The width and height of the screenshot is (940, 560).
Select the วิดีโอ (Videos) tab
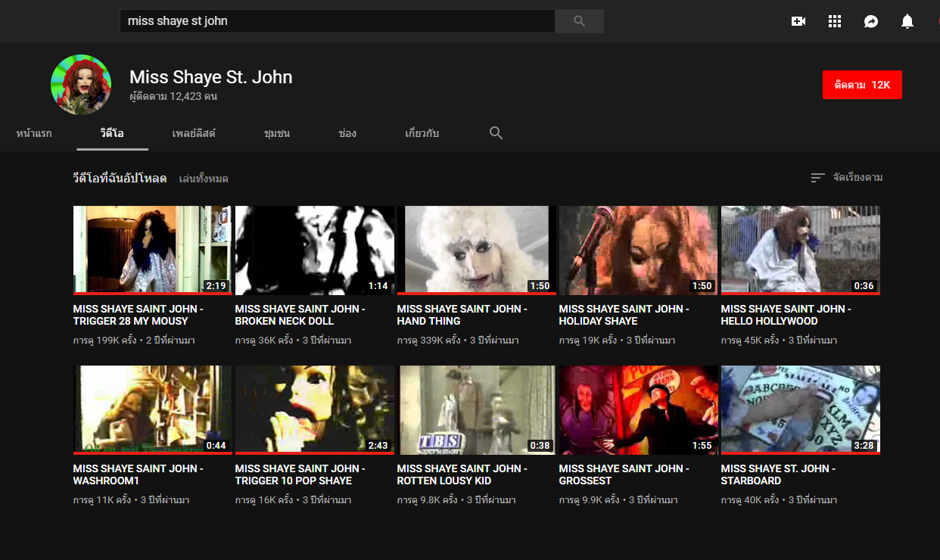(x=112, y=133)
